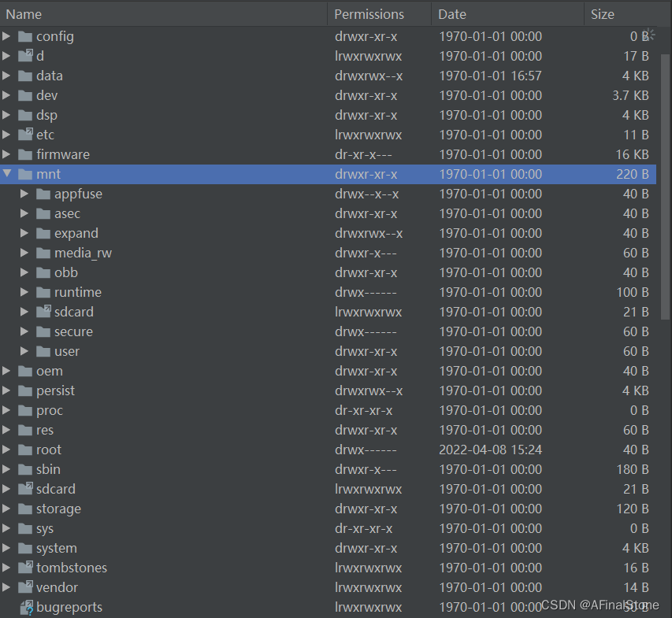
Task: Click the obb folder icon
Action: point(43,273)
